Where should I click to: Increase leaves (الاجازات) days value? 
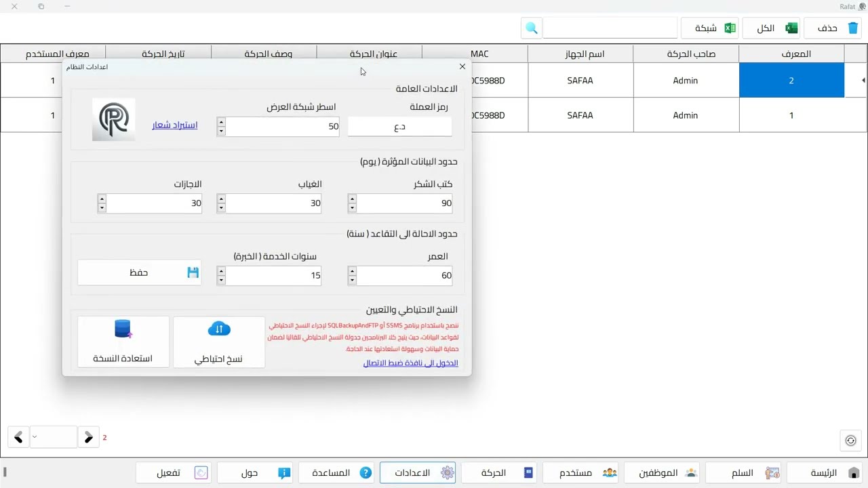tap(102, 199)
